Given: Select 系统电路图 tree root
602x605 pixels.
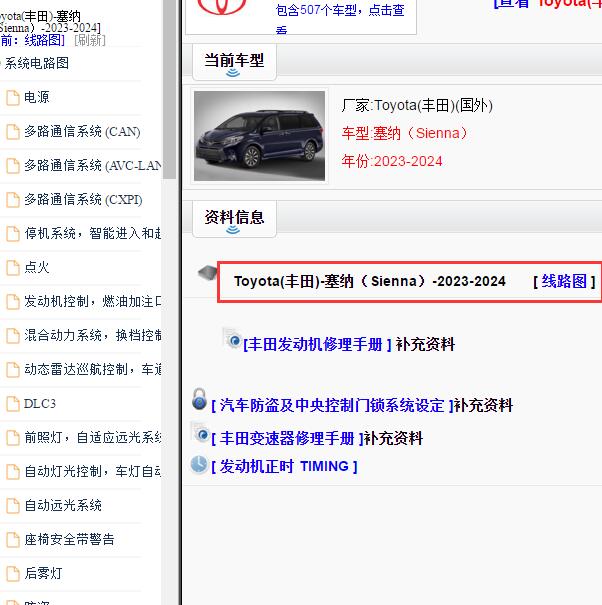Looking at the screenshot, I should tap(37, 63).
